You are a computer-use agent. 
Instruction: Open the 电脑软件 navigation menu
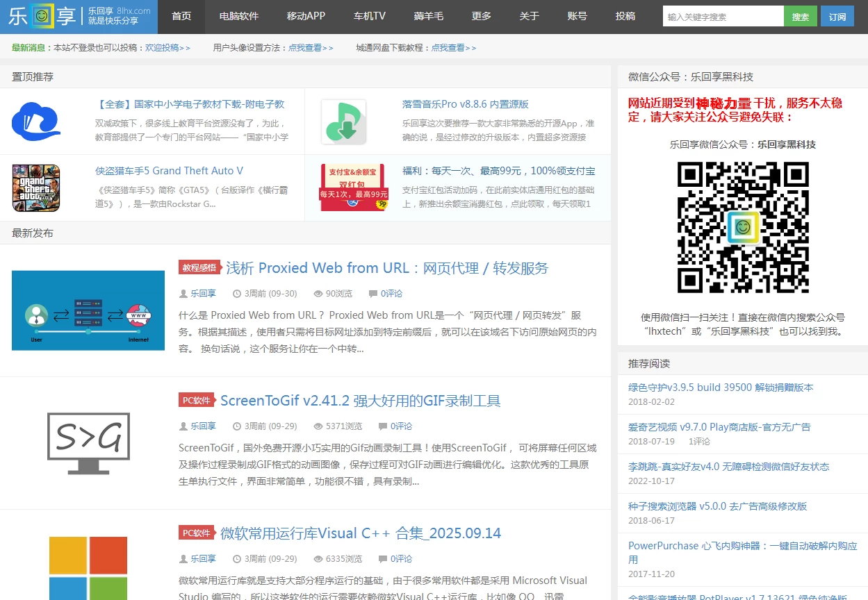click(x=238, y=17)
